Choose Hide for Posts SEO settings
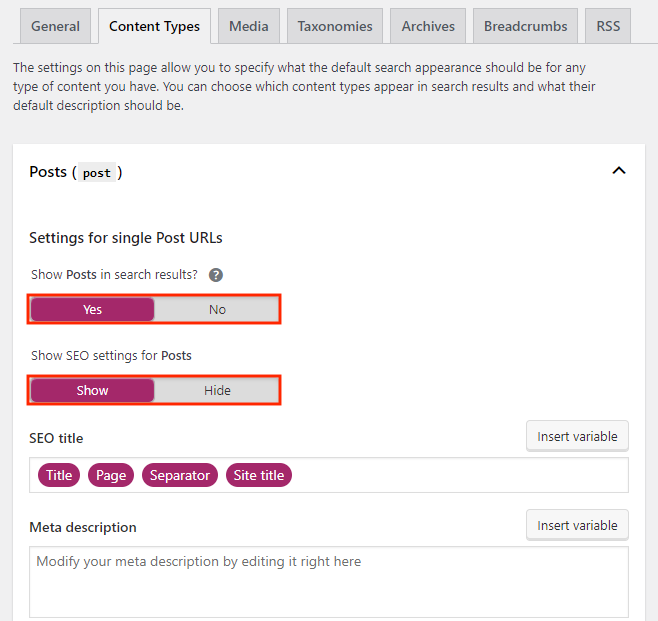Screen dimensions: 658x621 tap(217, 390)
